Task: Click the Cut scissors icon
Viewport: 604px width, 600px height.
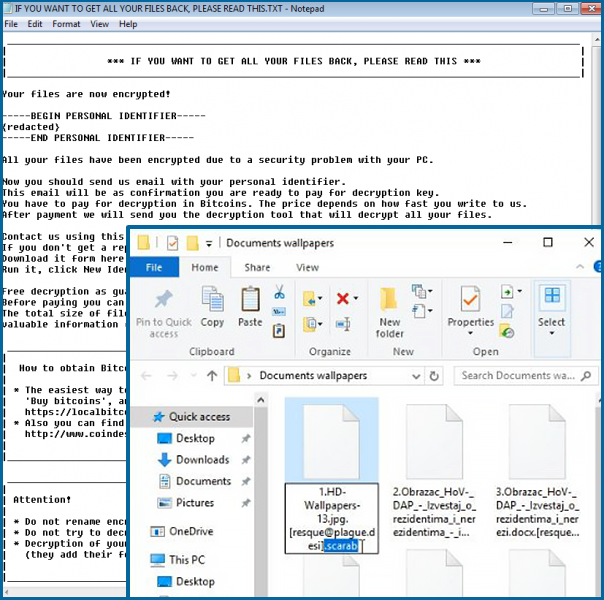Action: point(279,292)
